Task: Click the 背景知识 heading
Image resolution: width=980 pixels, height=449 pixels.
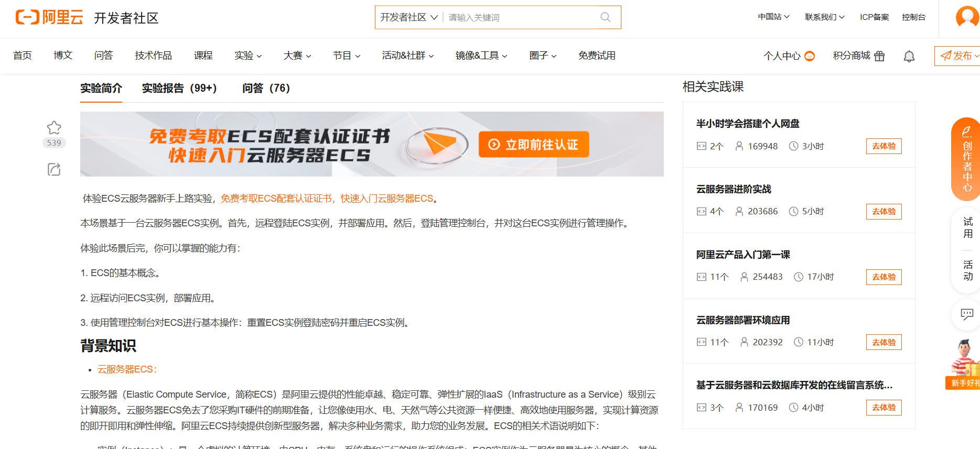Action: 108,346
